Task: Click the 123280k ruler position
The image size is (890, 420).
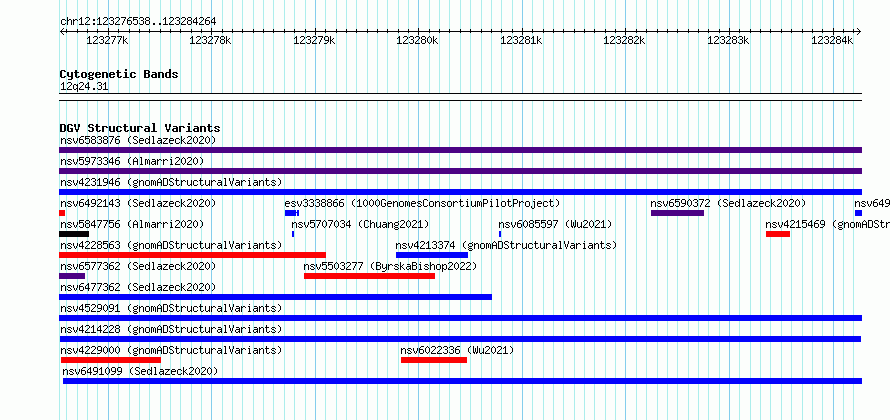Action: click(x=417, y=40)
